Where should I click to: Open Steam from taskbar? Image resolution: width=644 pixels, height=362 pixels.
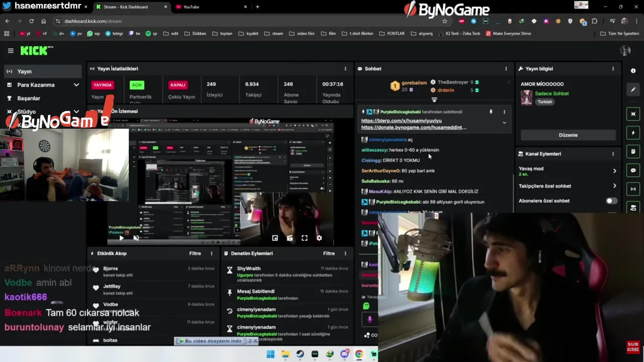click(x=300, y=354)
